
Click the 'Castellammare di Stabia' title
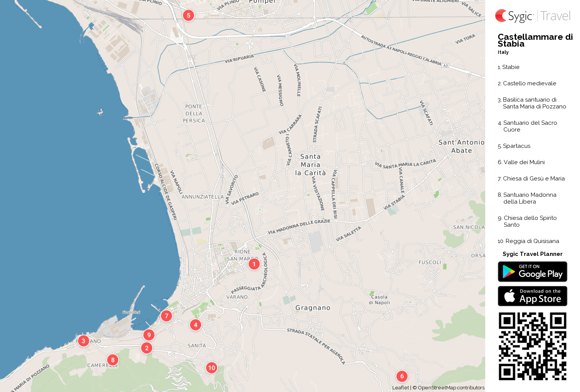(x=535, y=40)
